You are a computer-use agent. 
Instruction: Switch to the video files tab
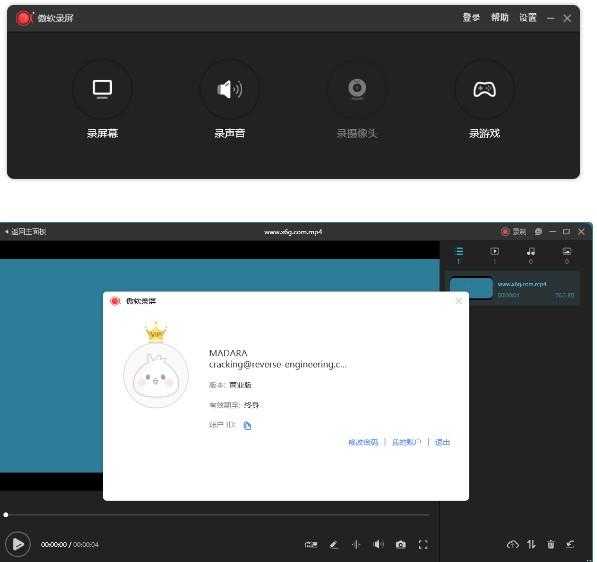pyautogui.click(x=495, y=255)
